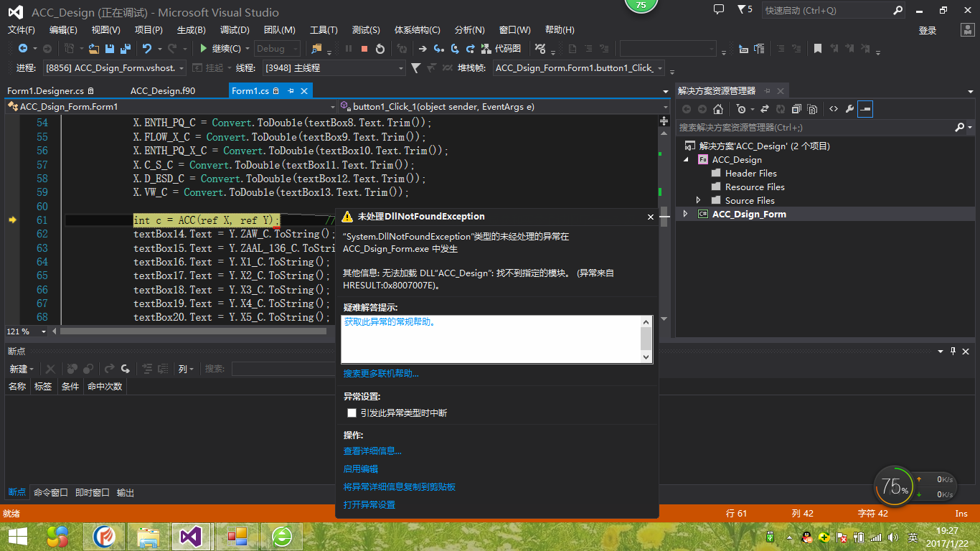Click the search more online help link

[381, 373]
